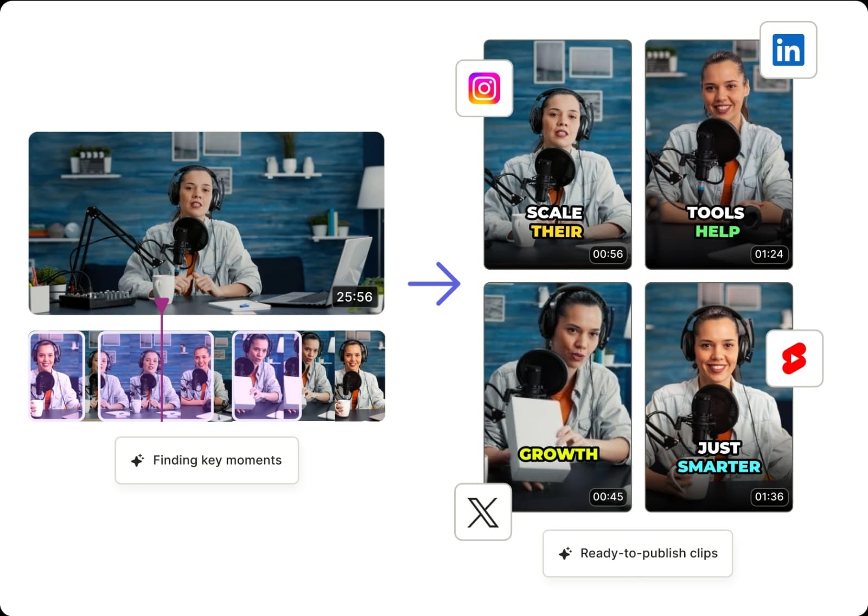Screen dimensions: 868x616
Task: Click the 00:56 duration badge
Action: click(x=608, y=254)
